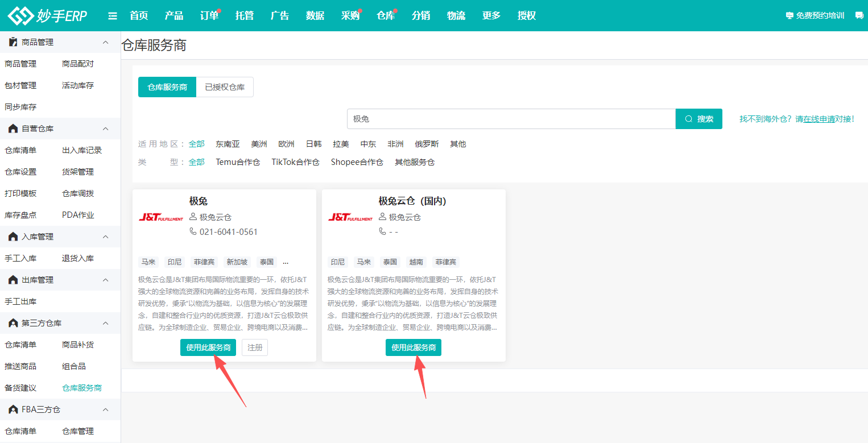Select the 仓库服务商 tab
This screenshot has width=868, height=443.
[x=167, y=87]
